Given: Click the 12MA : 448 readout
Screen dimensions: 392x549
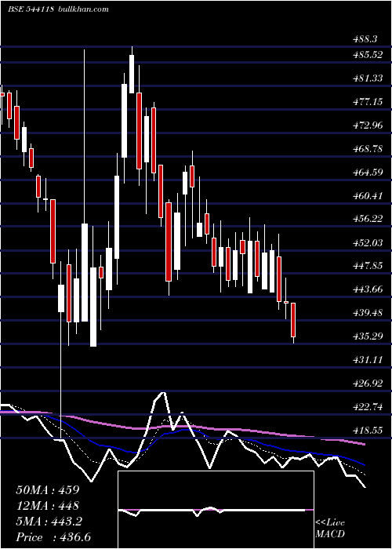Looking at the screenshot, I should [x=47, y=506].
